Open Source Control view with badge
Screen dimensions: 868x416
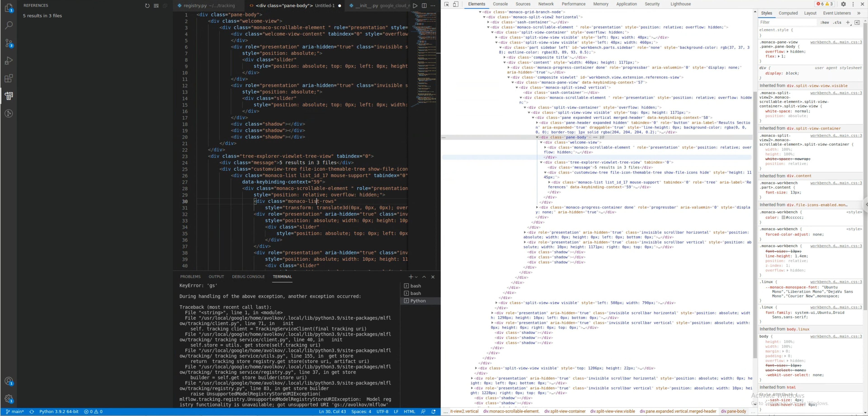click(9, 43)
